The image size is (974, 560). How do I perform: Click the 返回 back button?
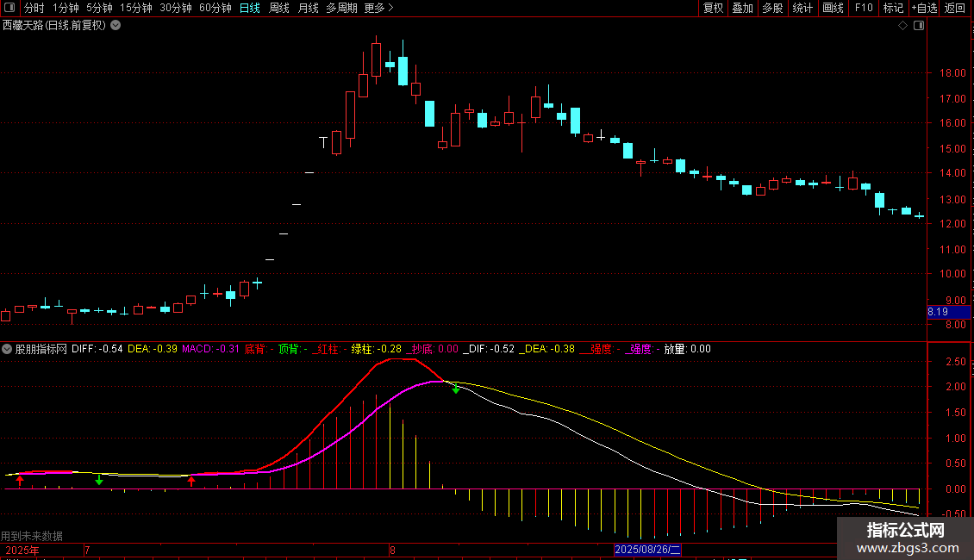[x=955, y=8]
